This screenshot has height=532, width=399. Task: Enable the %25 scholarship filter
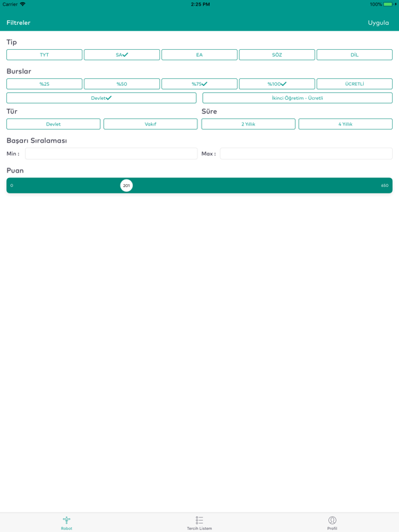click(44, 84)
